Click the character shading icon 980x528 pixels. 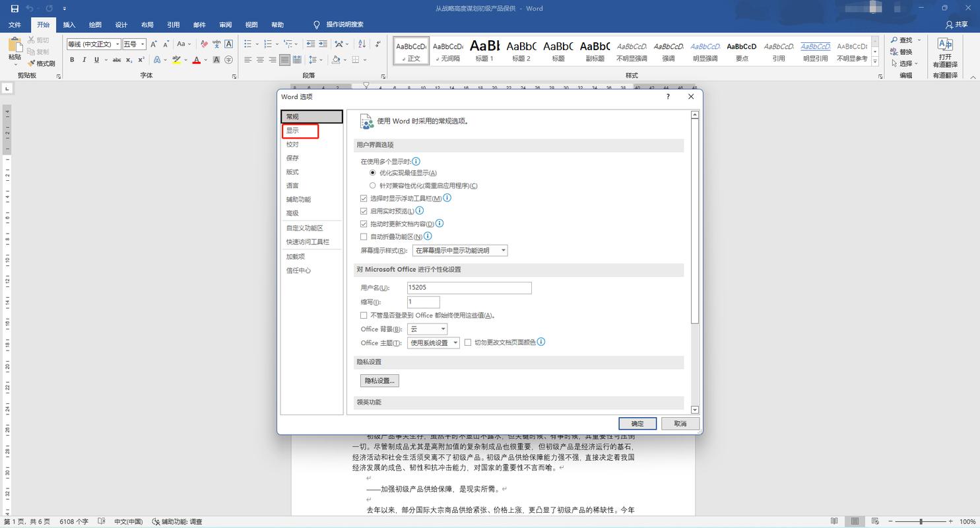point(216,60)
